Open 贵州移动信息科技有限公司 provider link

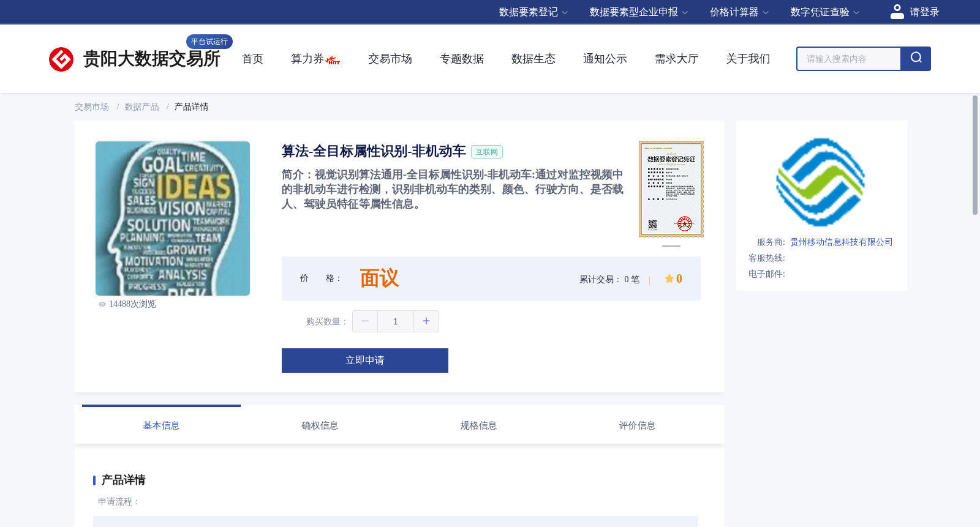coord(841,242)
